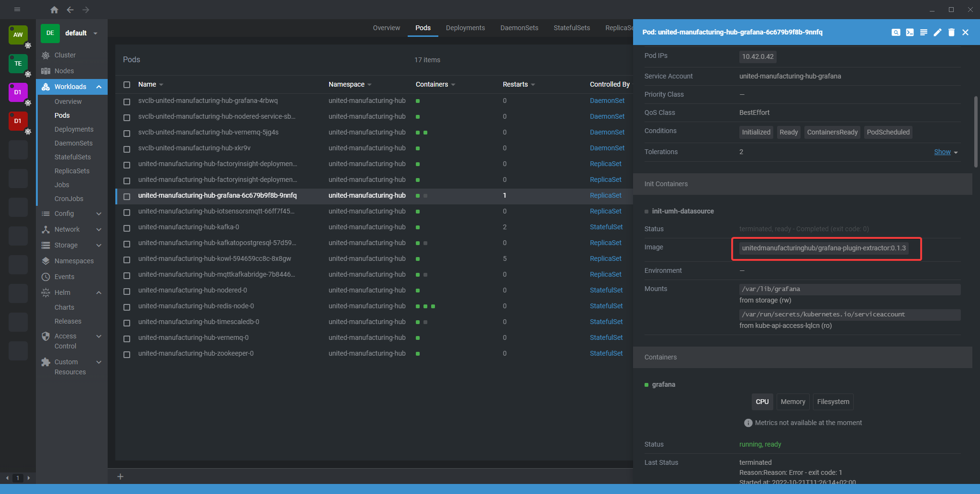
Task: Click the details panel vertical scrollbar
Action: tap(976, 132)
